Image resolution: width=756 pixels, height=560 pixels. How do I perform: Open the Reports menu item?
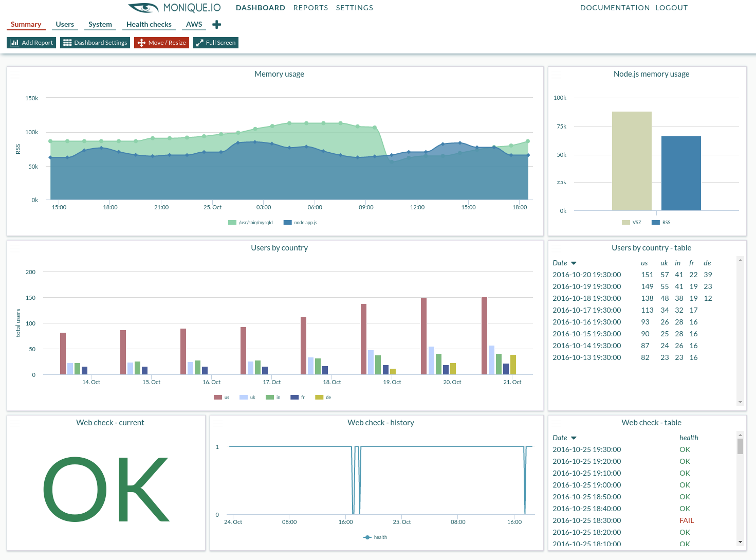[x=310, y=8]
